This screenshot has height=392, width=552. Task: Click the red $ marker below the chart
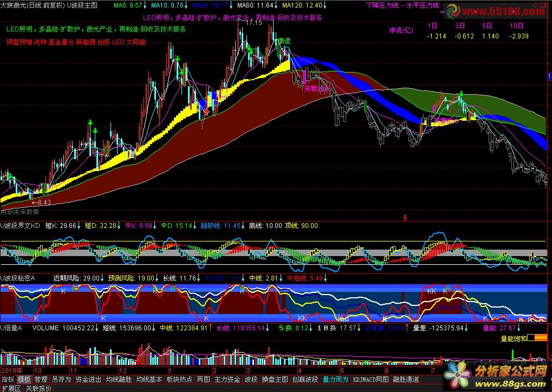[405, 218]
